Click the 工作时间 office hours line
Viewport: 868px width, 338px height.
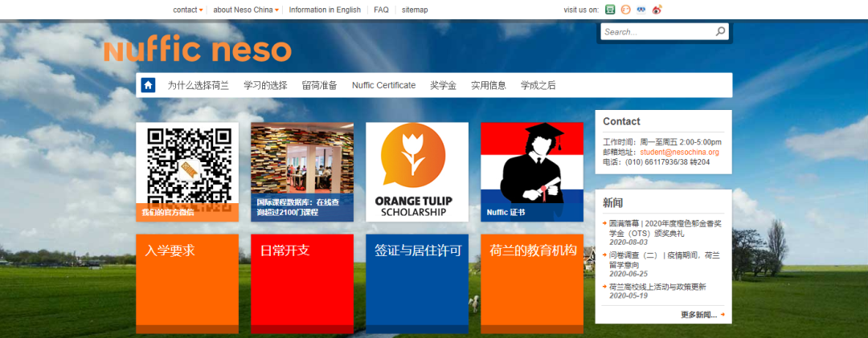point(662,142)
